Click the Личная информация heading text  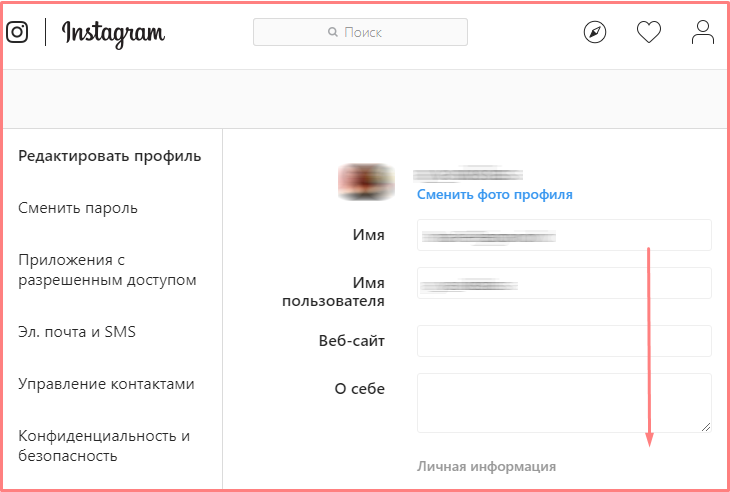tap(486, 466)
